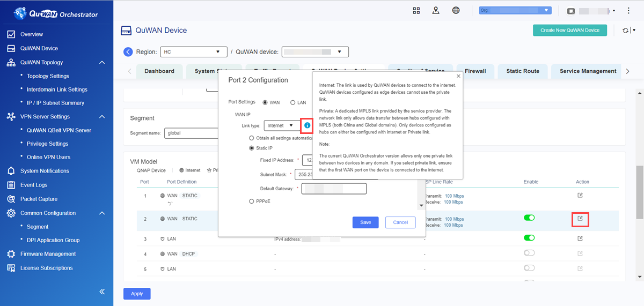Click Save in Port 2 Configuration
The image size is (644, 306).
coord(365,222)
